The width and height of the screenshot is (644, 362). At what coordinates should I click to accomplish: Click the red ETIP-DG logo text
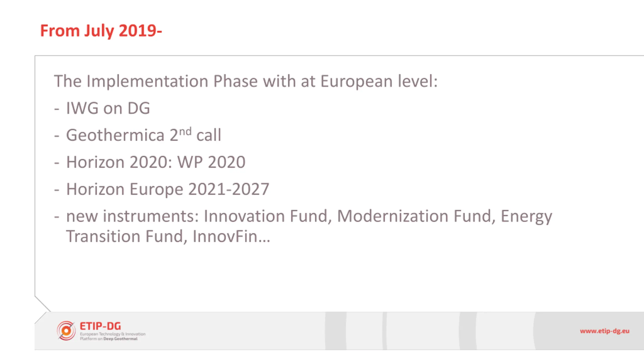tap(100, 326)
